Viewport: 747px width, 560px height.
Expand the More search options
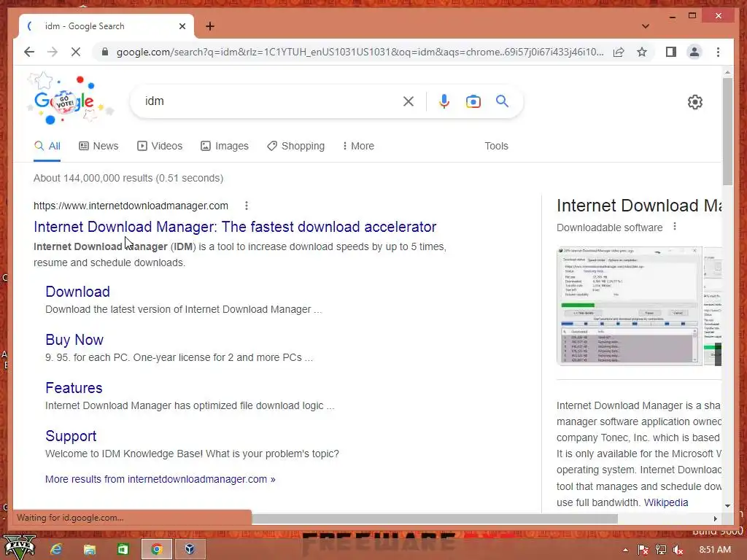pyautogui.click(x=358, y=146)
